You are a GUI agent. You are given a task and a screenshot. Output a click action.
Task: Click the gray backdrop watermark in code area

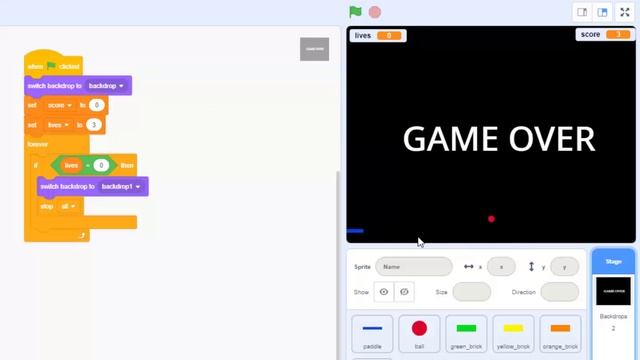coord(314,49)
